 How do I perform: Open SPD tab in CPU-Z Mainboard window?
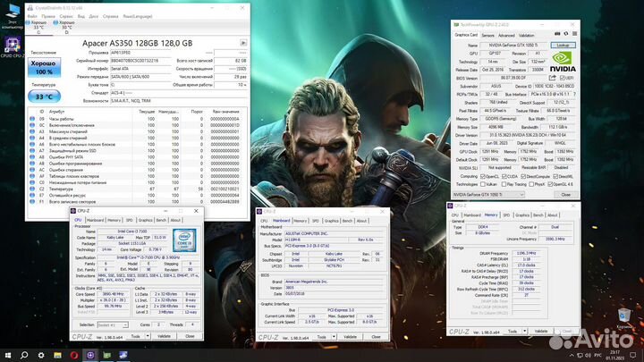pos(315,221)
